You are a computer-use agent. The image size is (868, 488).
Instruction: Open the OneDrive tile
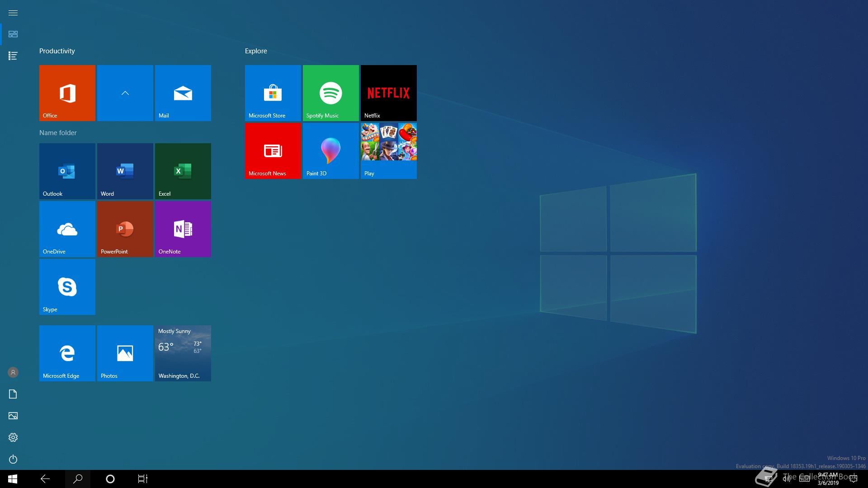click(x=67, y=229)
